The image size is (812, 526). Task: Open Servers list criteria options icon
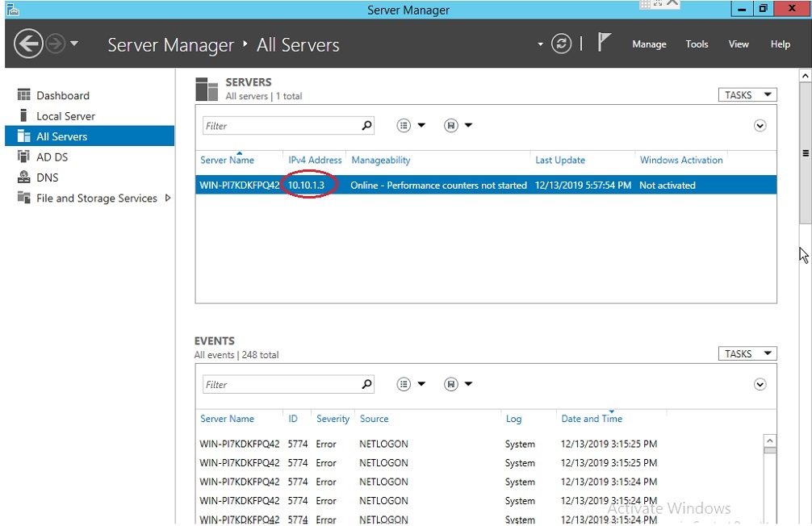[404, 125]
